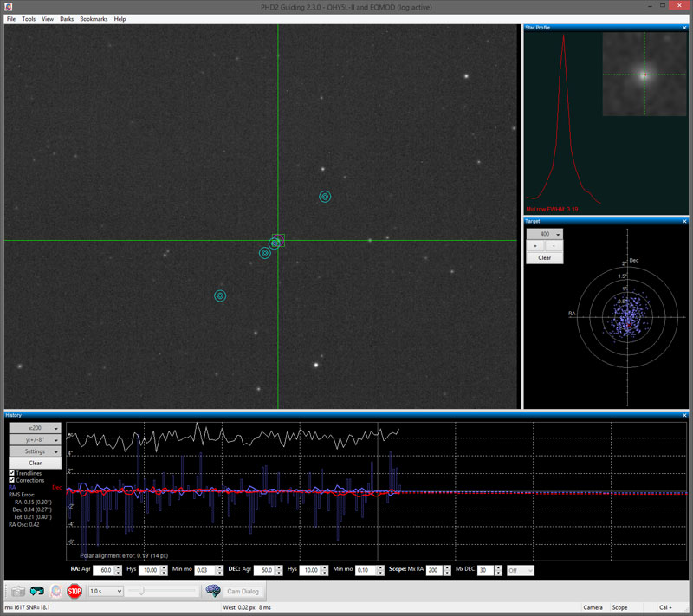
Task: Open the Darks menu
Action: pos(67,18)
